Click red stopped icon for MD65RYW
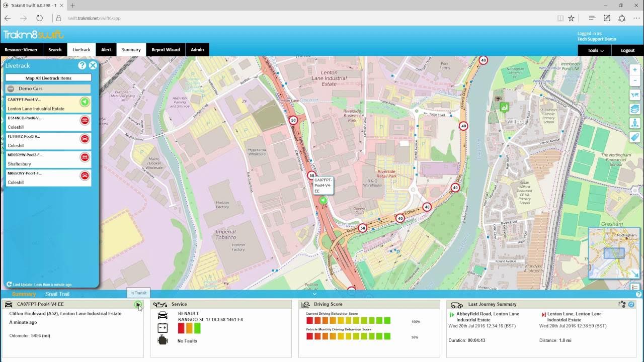Image resolution: width=644 pixels, height=362 pixels. point(85,157)
